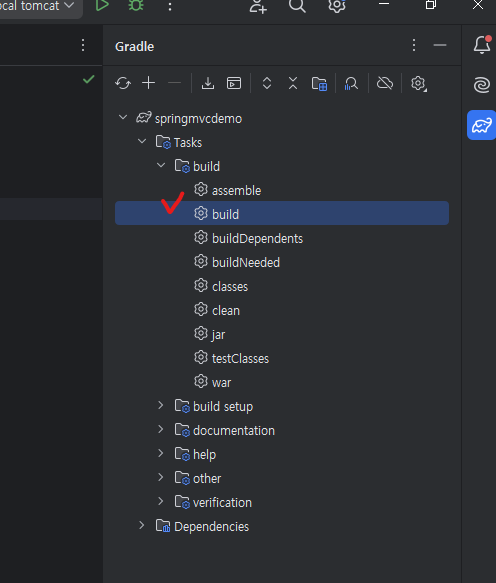Click the Add Collaborator person icon

pyautogui.click(x=258, y=6)
